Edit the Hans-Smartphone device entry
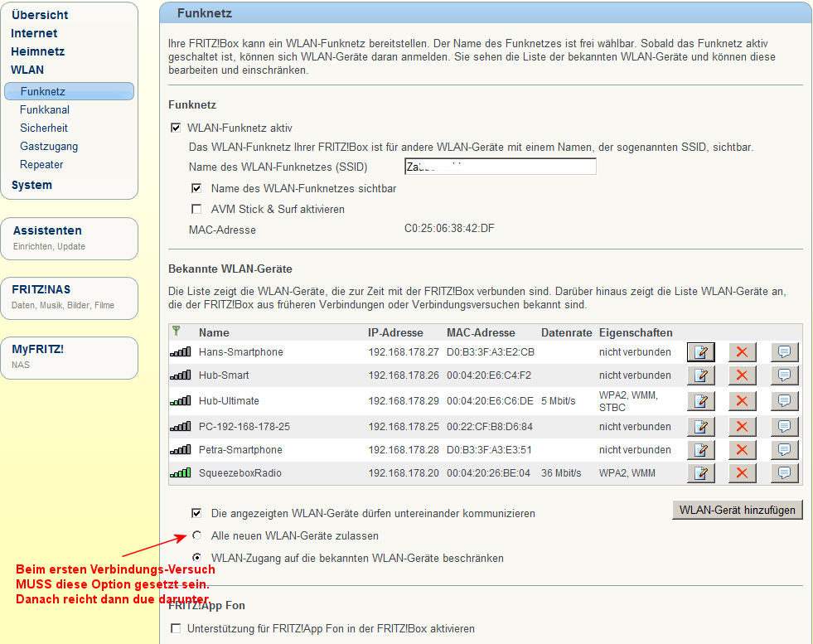 coord(701,352)
